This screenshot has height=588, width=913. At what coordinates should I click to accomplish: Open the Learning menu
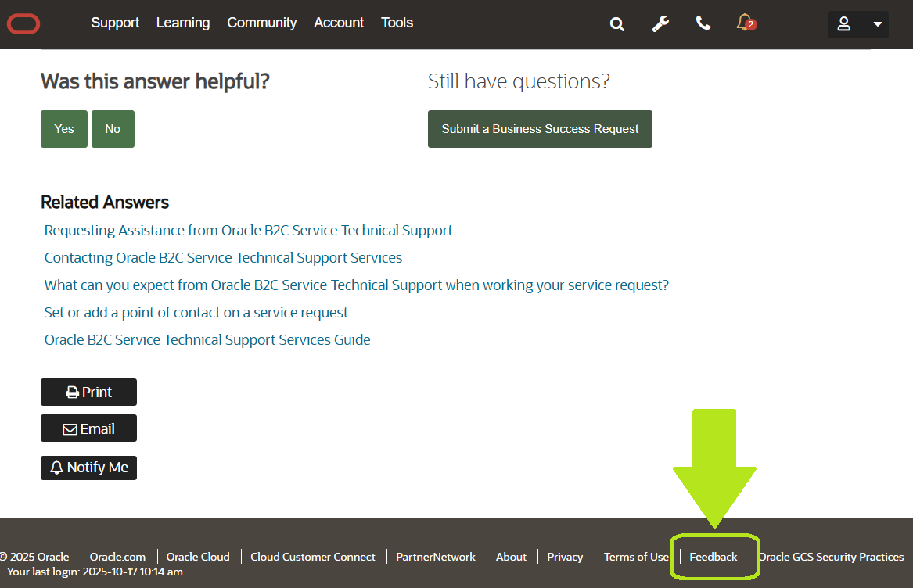183,23
